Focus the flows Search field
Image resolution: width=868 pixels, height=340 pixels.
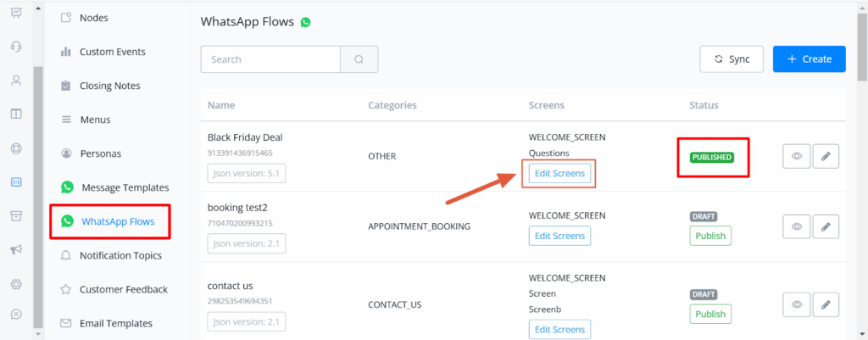(x=270, y=59)
